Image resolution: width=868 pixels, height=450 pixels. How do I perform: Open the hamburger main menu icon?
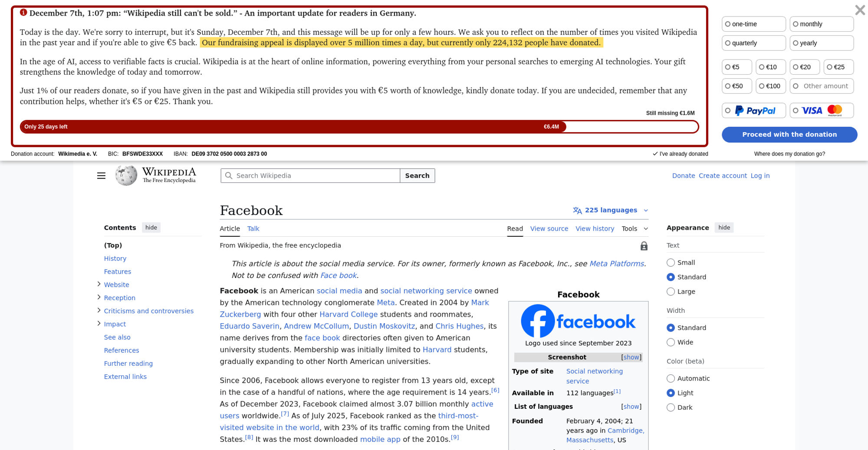(x=101, y=175)
